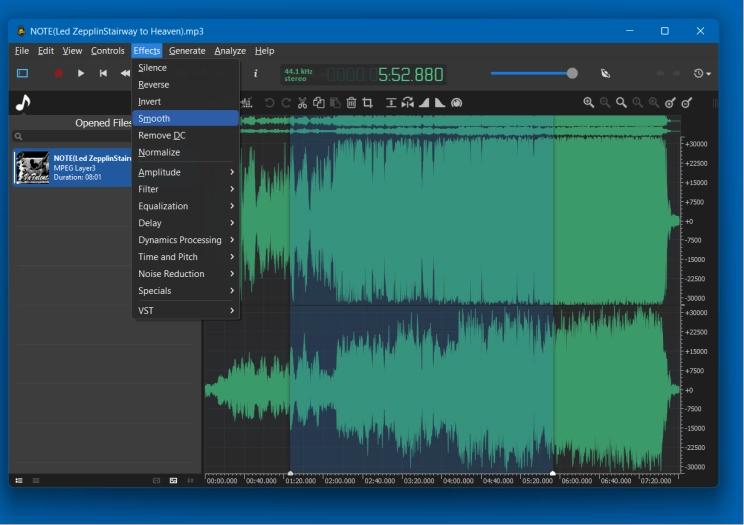Select the Led Zepplin track thumbnail
744x525 pixels.
coord(31,167)
